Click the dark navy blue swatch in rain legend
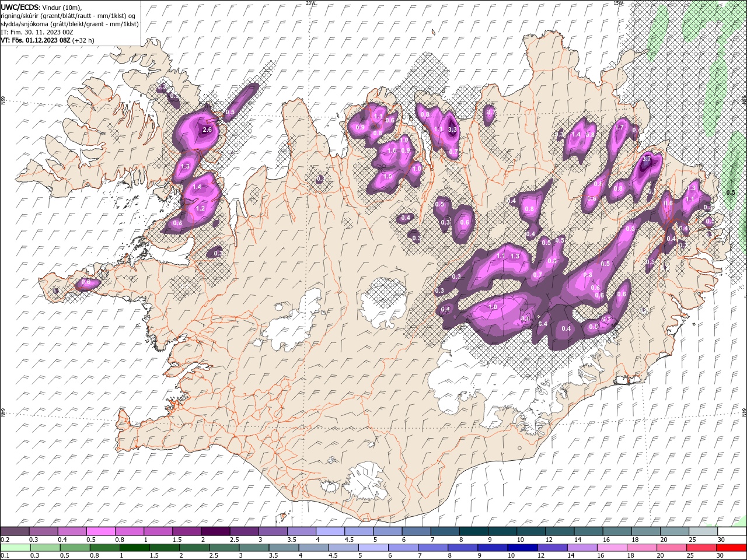The image size is (747, 560). (521, 548)
